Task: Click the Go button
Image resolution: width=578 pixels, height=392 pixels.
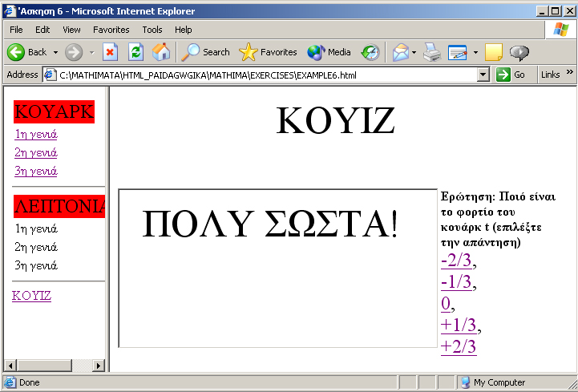Action: pos(511,75)
